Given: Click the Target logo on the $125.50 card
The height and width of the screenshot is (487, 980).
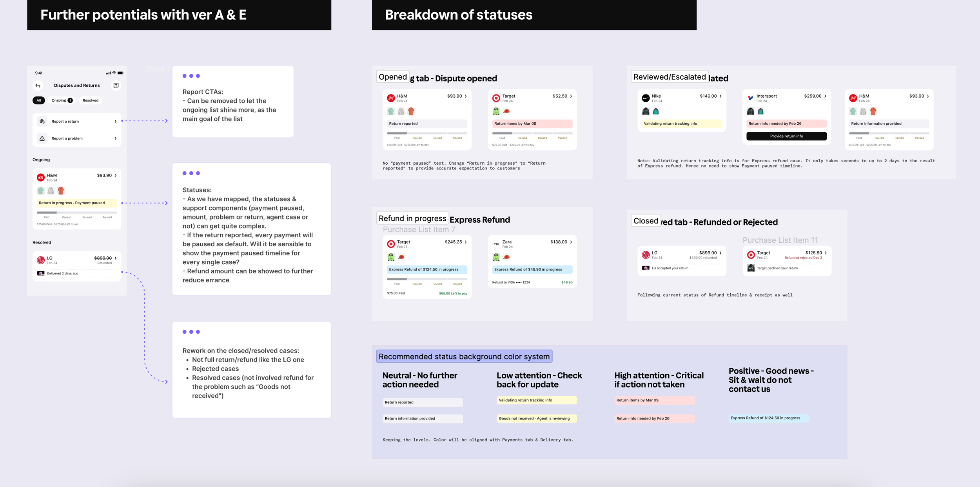Looking at the screenshot, I should pyautogui.click(x=751, y=255).
